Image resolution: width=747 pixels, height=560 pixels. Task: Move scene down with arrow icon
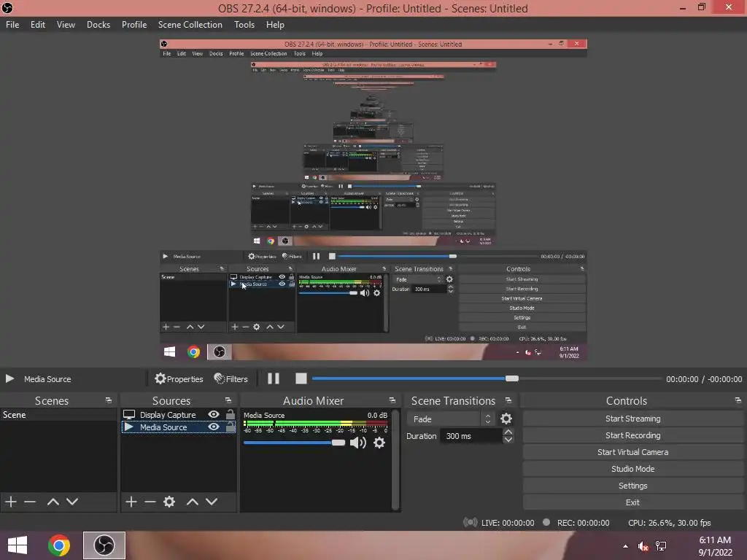coord(72,502)
